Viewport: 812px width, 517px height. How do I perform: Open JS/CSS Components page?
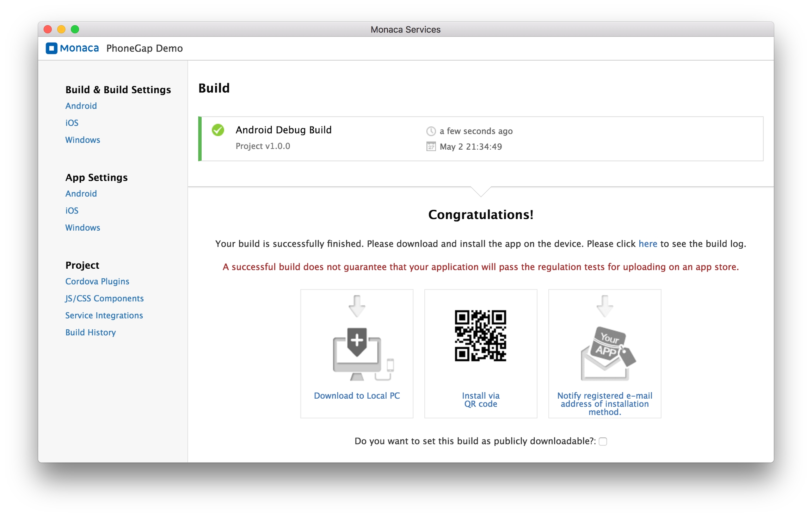tap(104, 298)
